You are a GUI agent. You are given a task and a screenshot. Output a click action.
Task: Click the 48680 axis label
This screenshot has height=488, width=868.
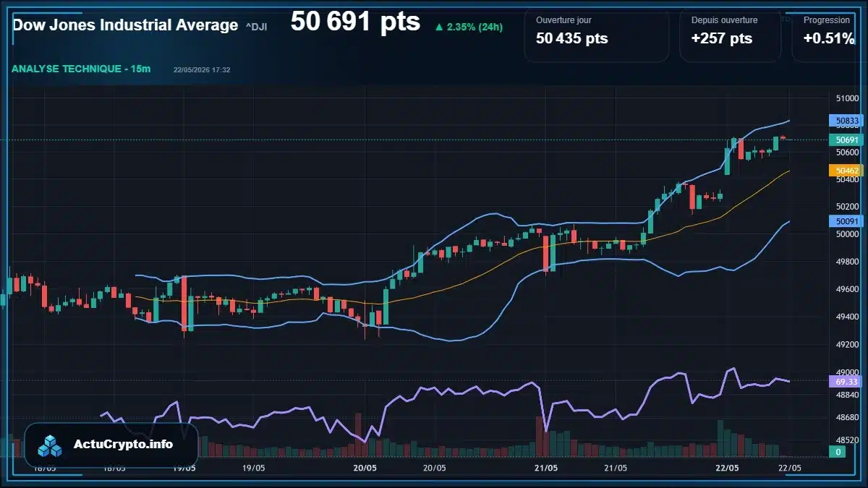point(846,418)
